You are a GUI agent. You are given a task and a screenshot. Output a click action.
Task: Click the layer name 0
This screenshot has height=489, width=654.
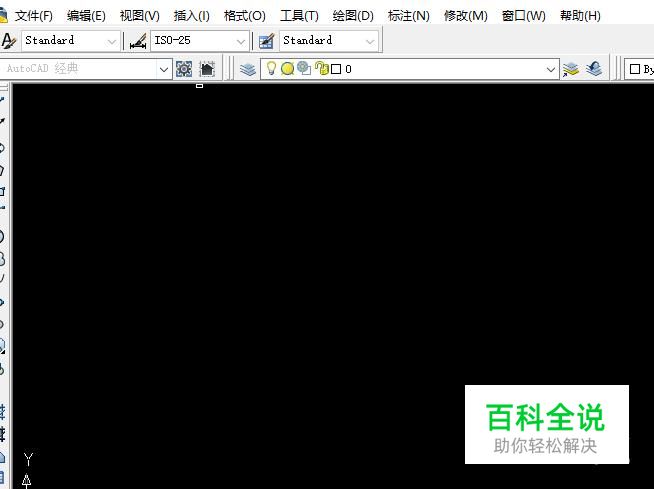[x=348, y=69]
